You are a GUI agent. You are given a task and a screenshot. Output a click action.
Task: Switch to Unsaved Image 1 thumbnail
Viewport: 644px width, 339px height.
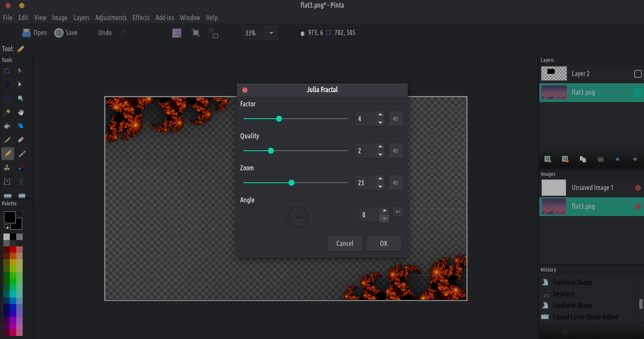click(x=553, y=188)
